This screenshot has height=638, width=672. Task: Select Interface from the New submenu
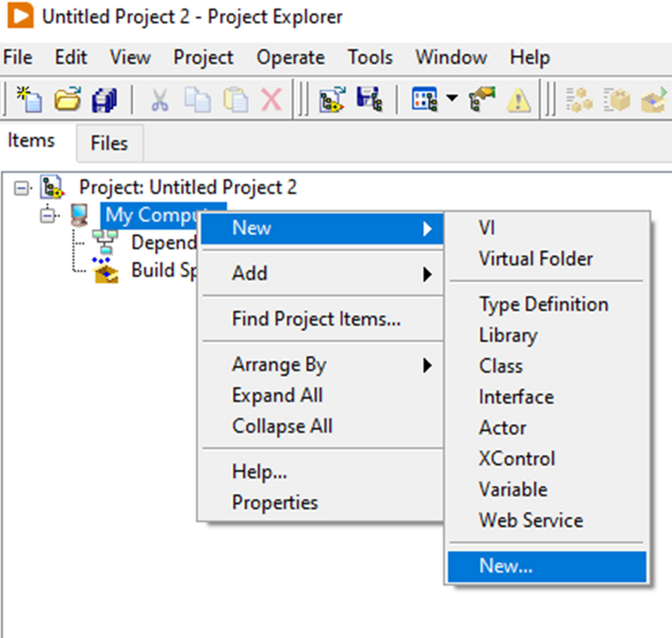(x=547, y=397)
